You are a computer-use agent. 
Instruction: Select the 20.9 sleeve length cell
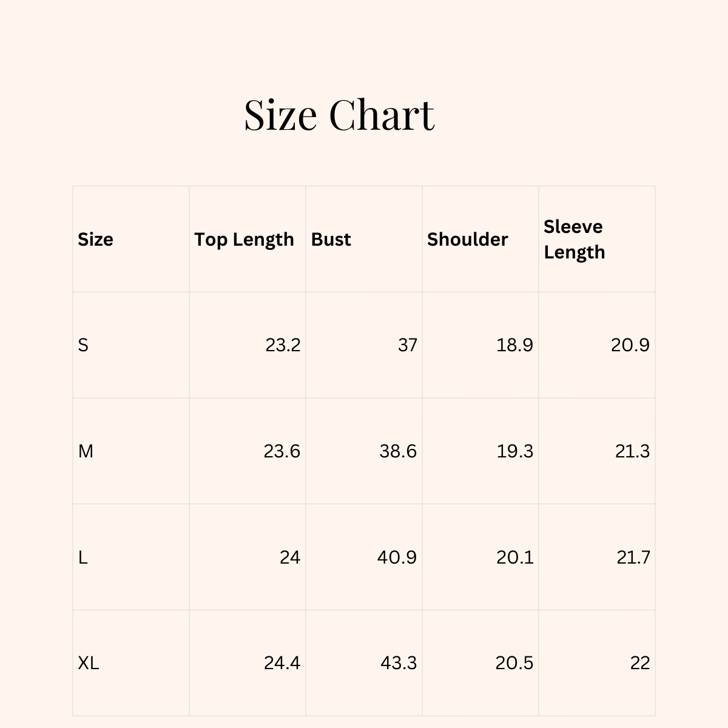coord(630,345)
